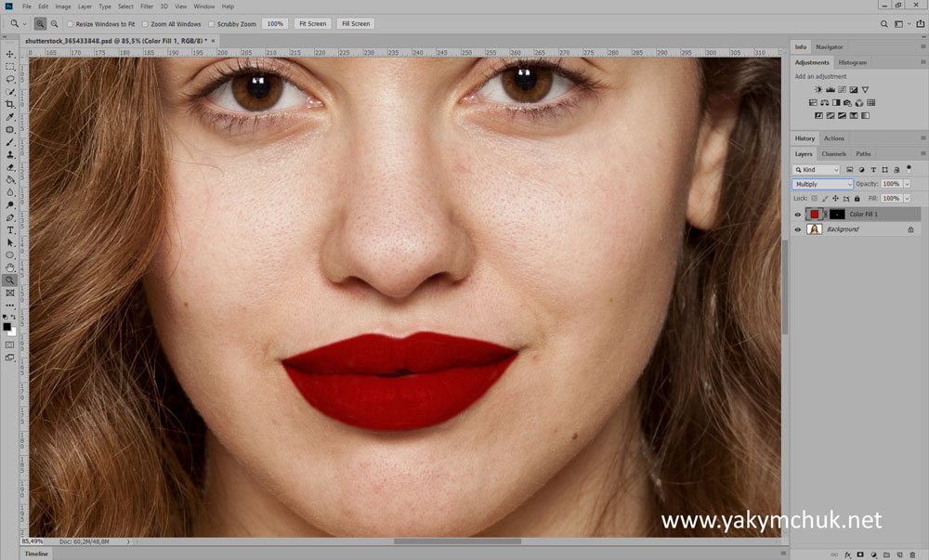This screenshot has width=929, height=560.
Task: Select the Zoom tool in toolbar
Action: click(10, 280)
